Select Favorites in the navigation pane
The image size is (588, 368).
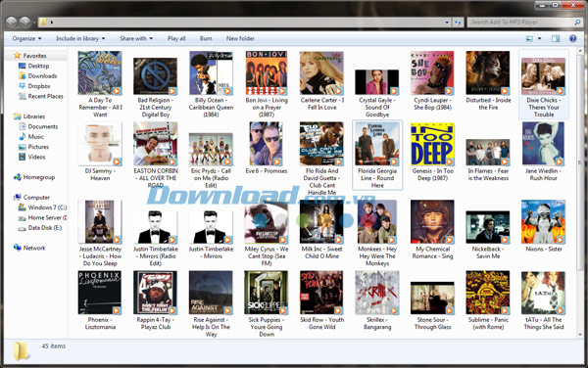point(30,56)
